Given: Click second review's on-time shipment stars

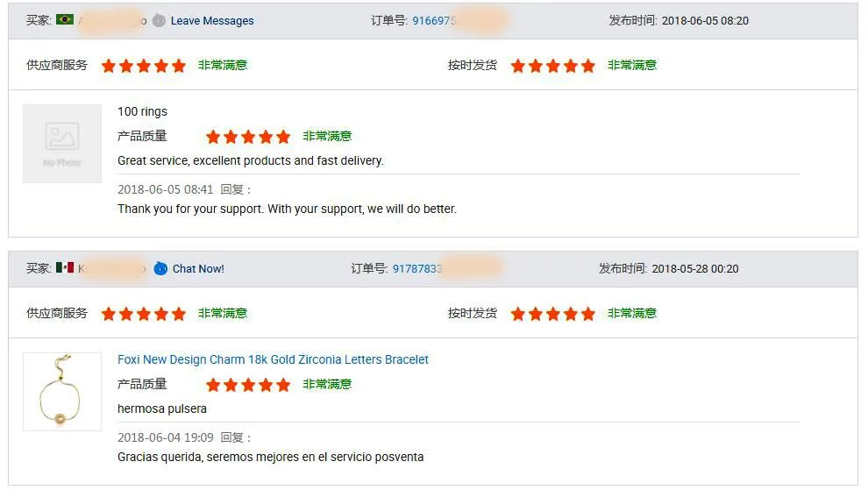Looking at the screenshot, I should pyautogui.click(x=553, y=314).
